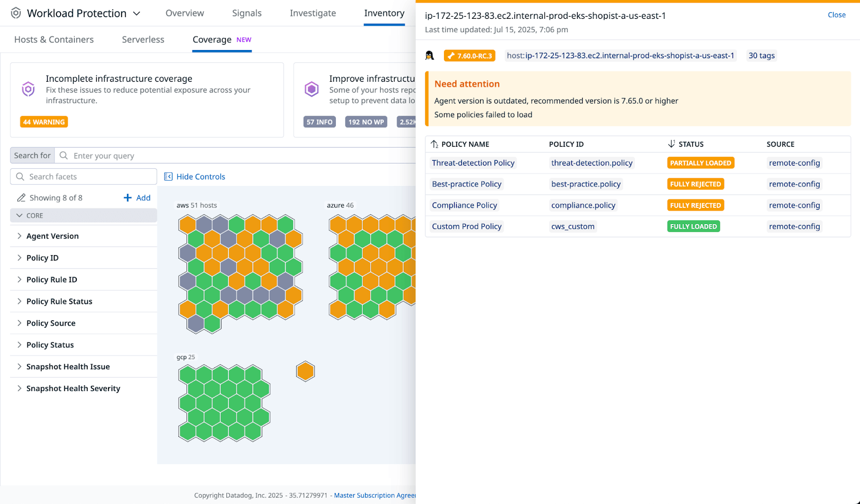860x504 pixels.
Task: Click remote-config source for Threat-detection Policy
Action: click(x=794, y=163)
